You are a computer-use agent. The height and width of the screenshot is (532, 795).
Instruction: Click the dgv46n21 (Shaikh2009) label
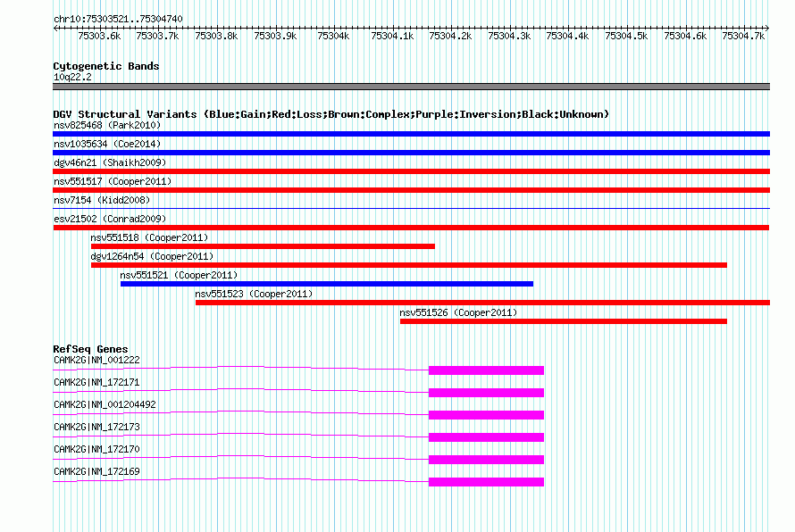110,162
